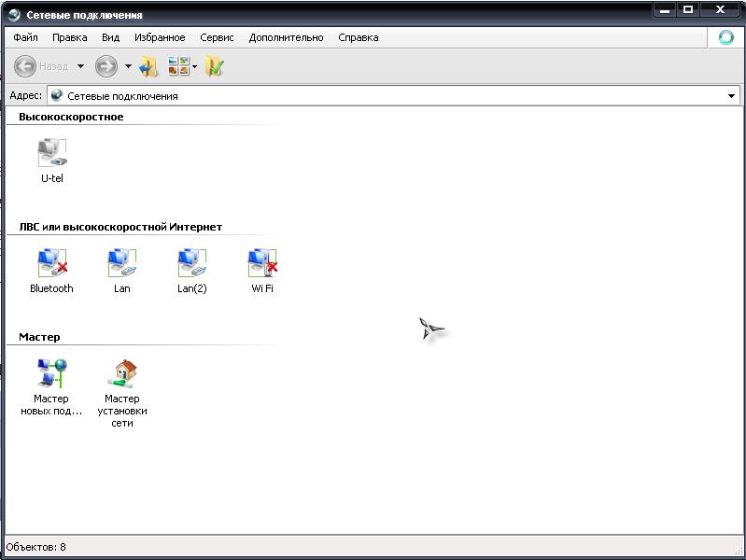Click the Мастер установки сети label
The image size is (746, 560).
[122, 411]
